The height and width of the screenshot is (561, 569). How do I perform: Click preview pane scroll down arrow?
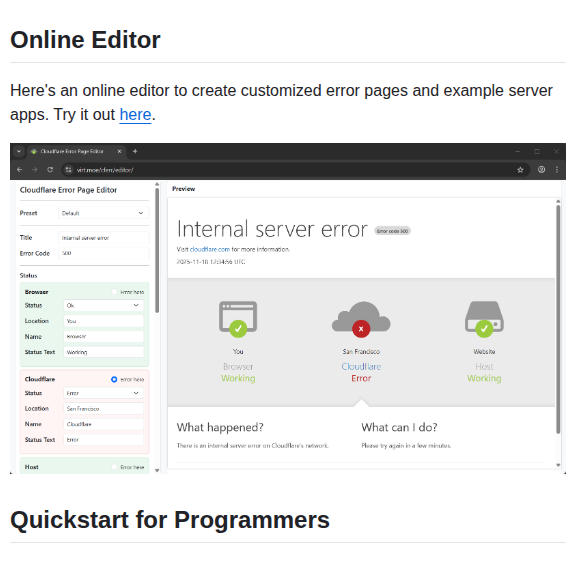pyautogui.click(x=558, y=465)
